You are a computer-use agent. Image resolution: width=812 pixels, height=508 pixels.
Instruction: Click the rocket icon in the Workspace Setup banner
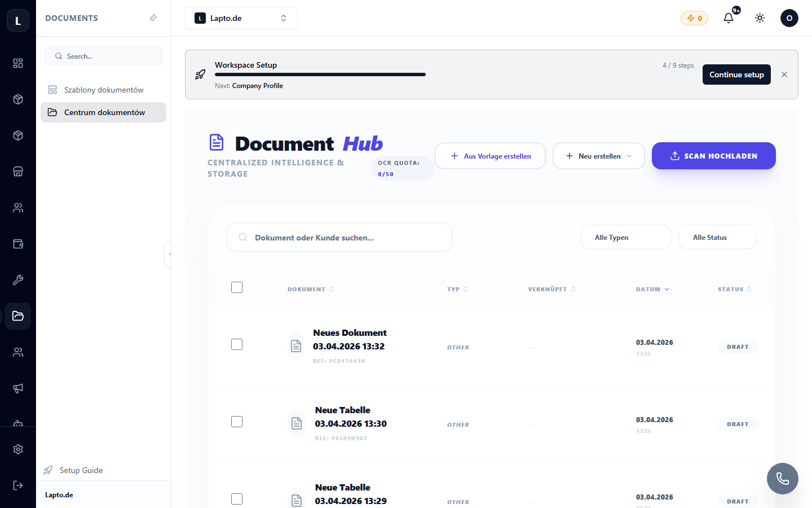pos(200,75)
